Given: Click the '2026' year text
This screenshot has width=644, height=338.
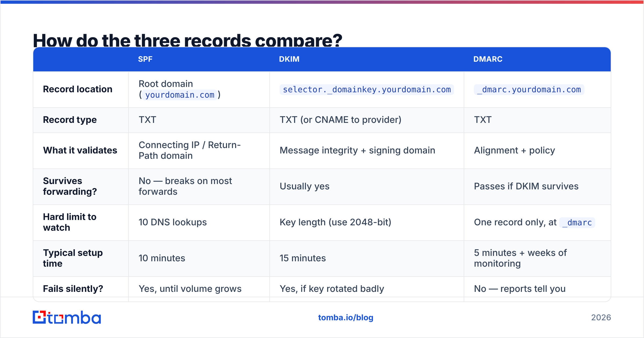Looking at the screenshot, I should pyautogui.click(x=601, y=318).
